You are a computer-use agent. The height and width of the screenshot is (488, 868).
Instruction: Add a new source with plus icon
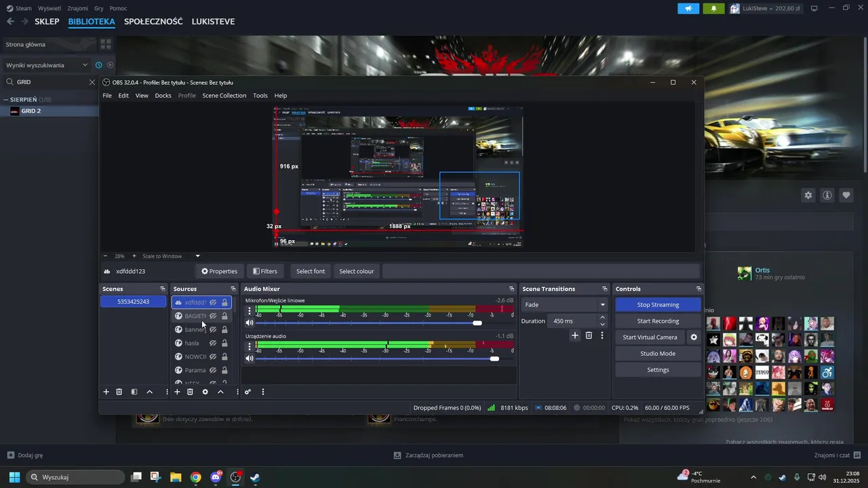click(x=177, y=392)
